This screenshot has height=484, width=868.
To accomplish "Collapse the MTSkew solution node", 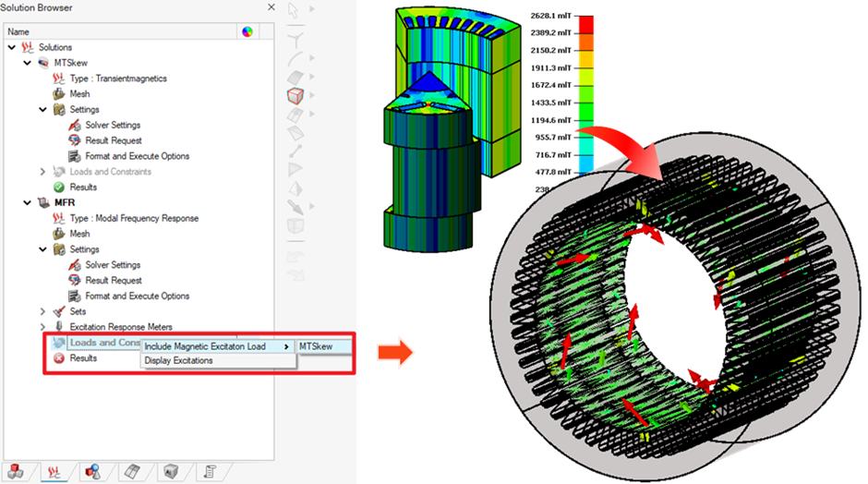I will coord(27,63).
